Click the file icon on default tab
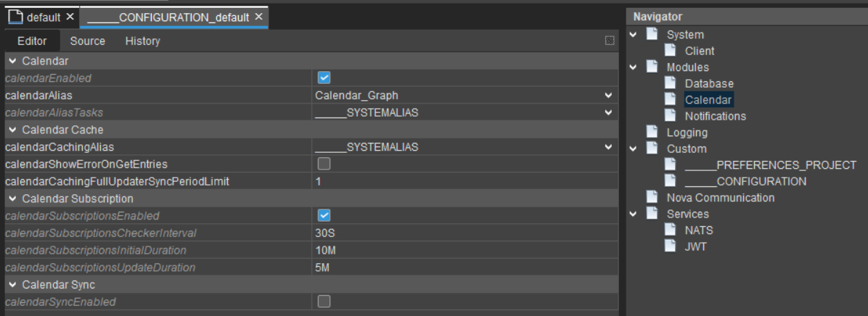The height and width of the screenshot is (316, 868). click(15, 17)
